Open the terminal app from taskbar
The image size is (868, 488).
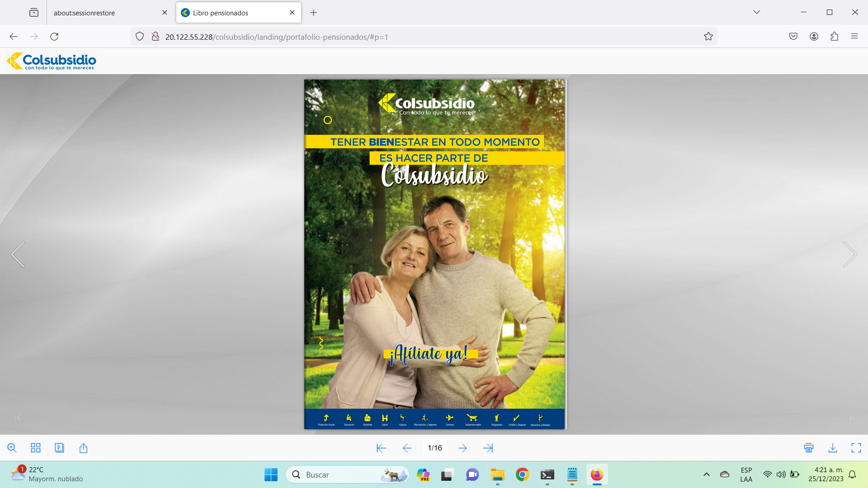tap(547, 475)
